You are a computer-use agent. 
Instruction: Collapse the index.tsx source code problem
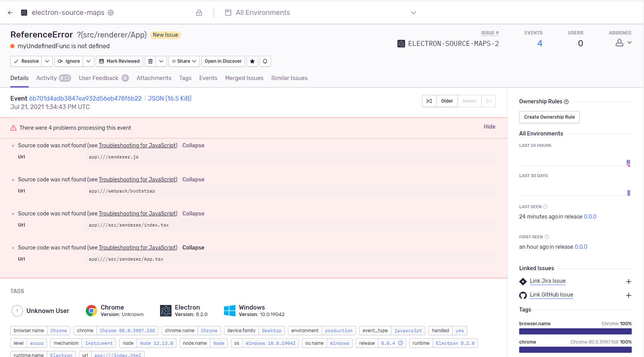point(193,214)
